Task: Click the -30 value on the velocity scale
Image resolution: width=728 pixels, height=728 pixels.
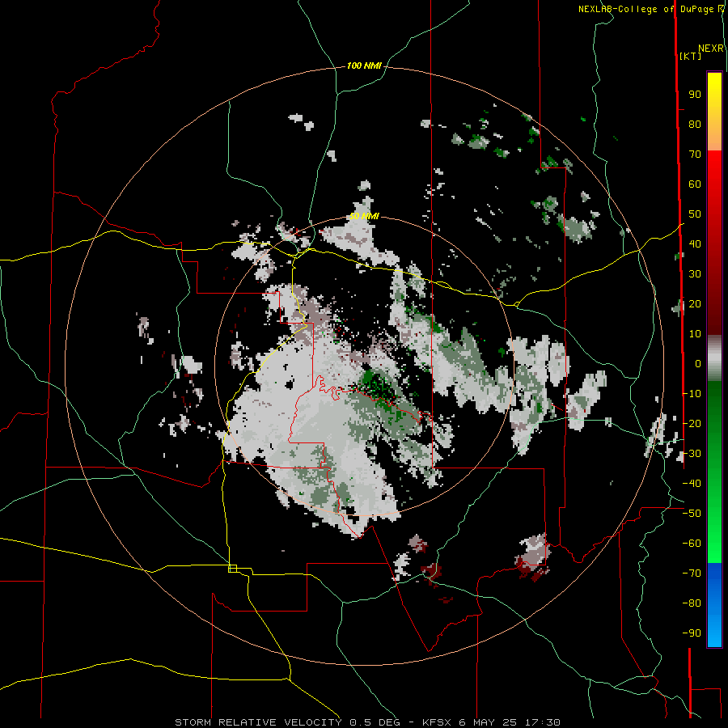Action: [x=692, y=454]
